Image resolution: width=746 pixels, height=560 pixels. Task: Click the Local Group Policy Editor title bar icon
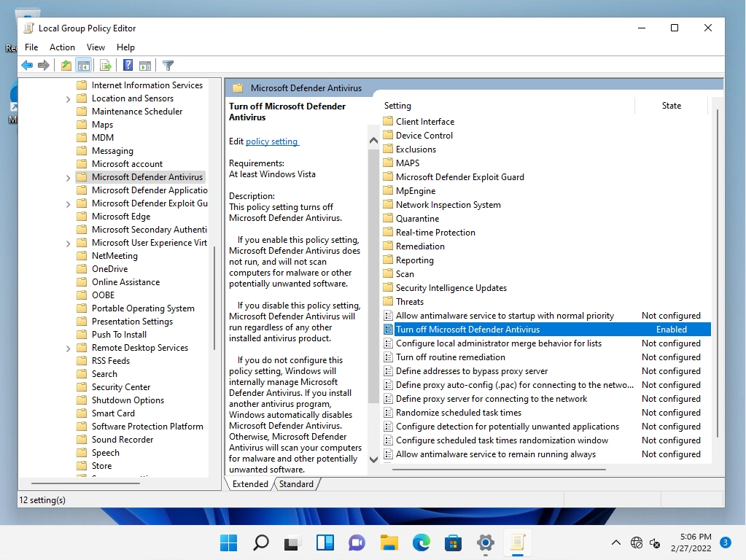pos(29,28)
